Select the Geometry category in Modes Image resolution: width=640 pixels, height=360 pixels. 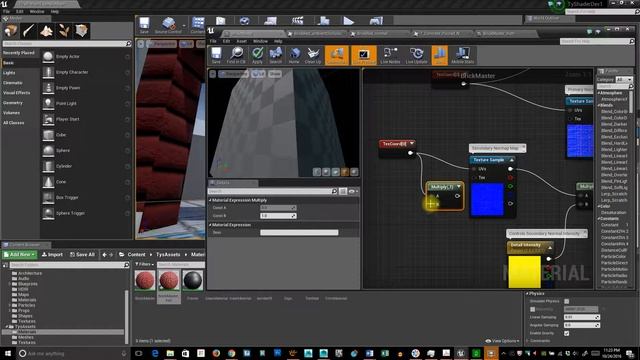point(13,103)
